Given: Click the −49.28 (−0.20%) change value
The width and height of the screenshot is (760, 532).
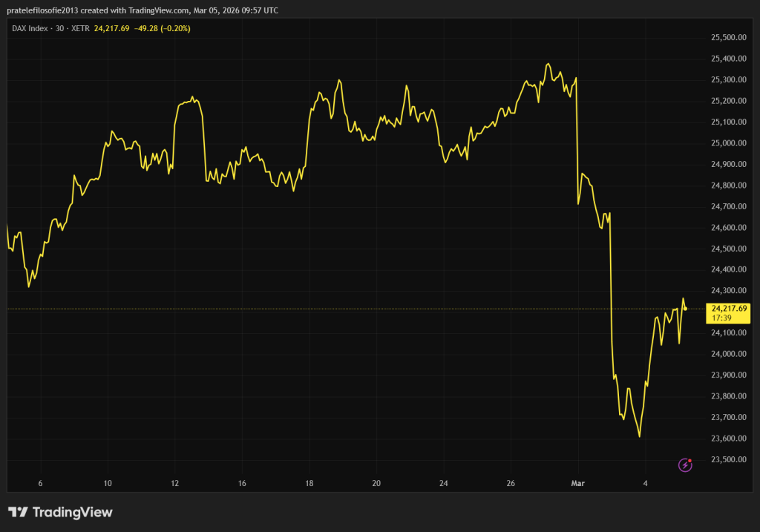Looking at the screenshot, I should tap(162, 28).
